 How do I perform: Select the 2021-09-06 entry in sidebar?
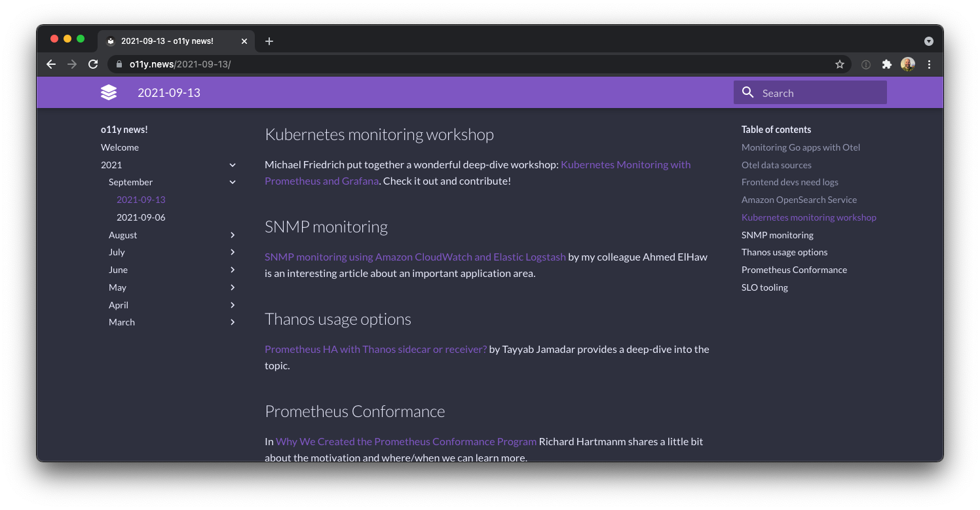pos(141,217)
